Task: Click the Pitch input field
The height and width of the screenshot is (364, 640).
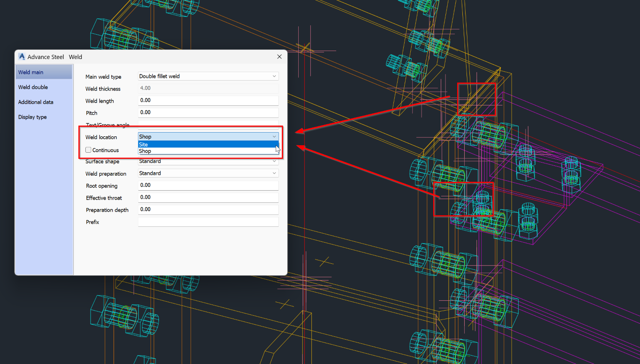Action: pyautogui.click(x=208, y=112)
